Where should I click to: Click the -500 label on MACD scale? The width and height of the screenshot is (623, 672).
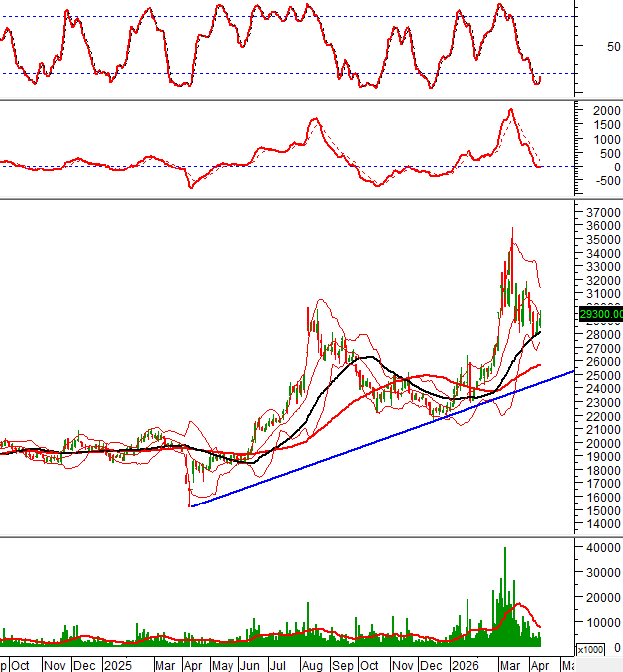[599, 181]
